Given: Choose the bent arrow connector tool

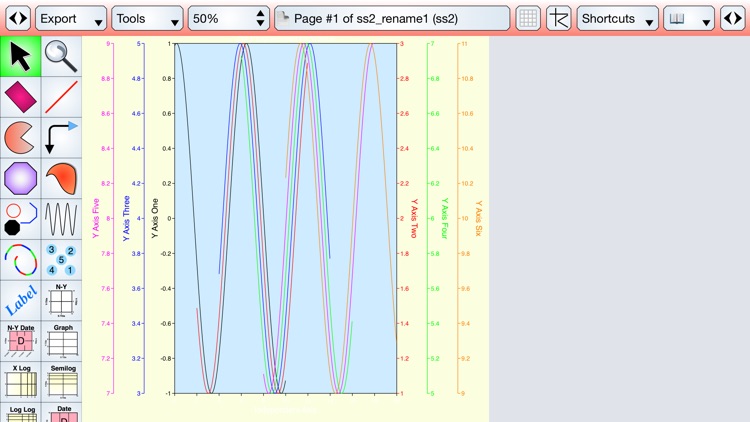Looking at the screenshot, I should pyautogui.click(x=62, y=138).
